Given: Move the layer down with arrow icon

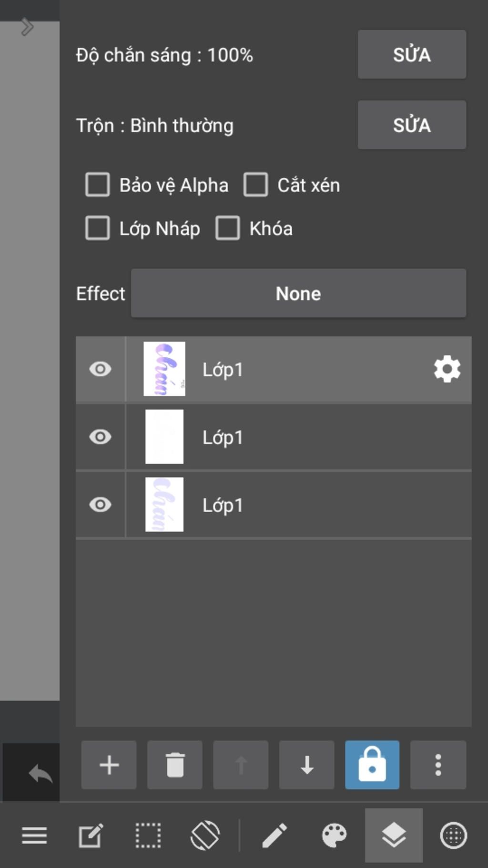Looking at the screenshot, I should [x=307, y=765].
